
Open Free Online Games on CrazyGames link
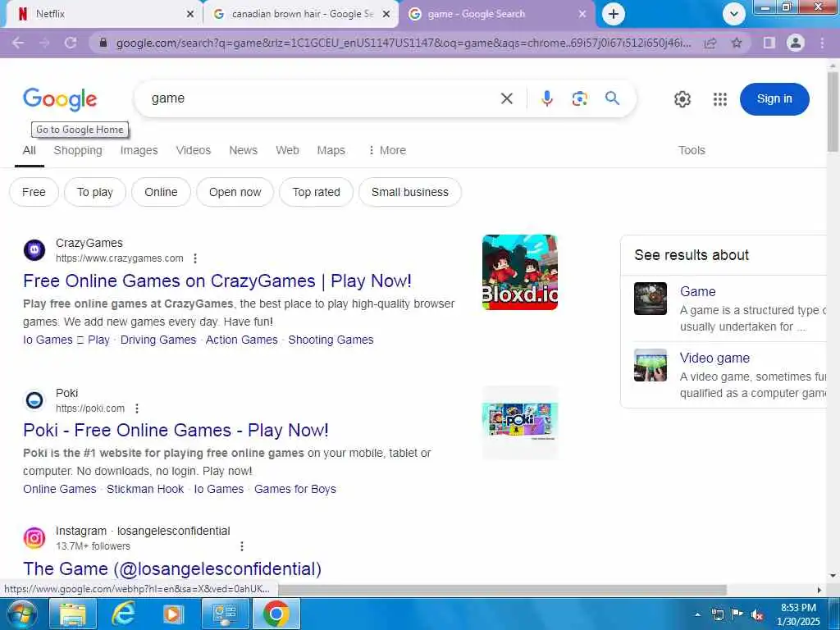point(217,281)
